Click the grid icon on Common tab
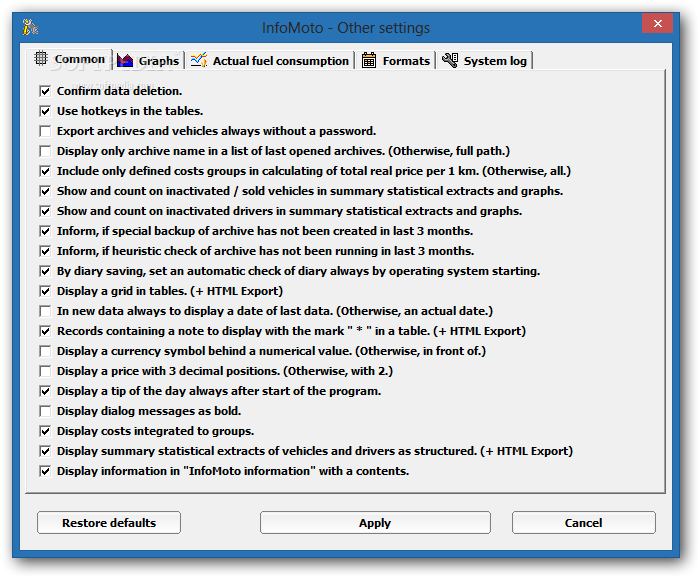The height and width of the screenshot is (578, 700). tap(41, 58)
